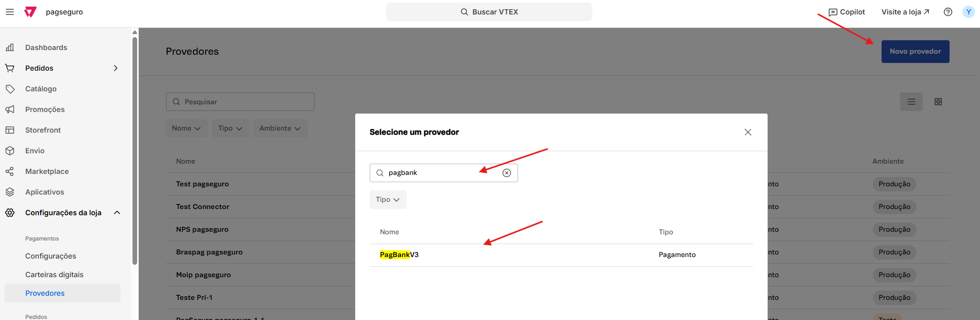Open Dashboards in the sidebar
Screen dimensions: 980x320
(46, 47)
